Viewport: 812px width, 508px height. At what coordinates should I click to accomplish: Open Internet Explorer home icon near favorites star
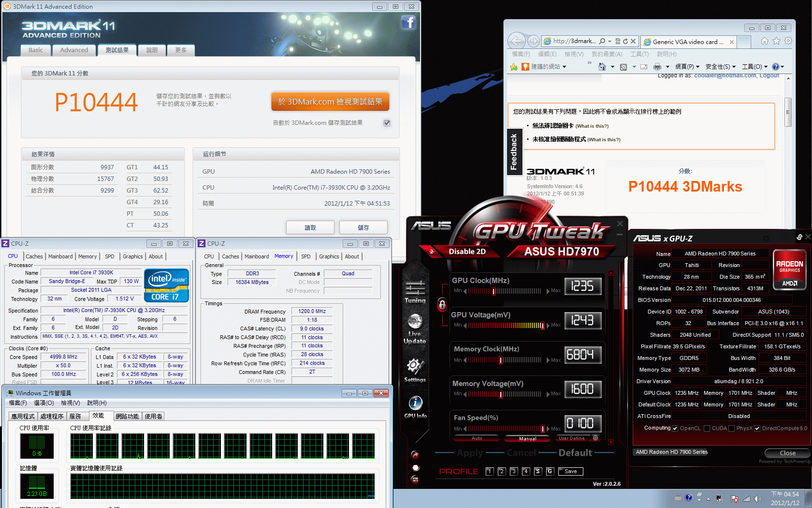[764, 41]
